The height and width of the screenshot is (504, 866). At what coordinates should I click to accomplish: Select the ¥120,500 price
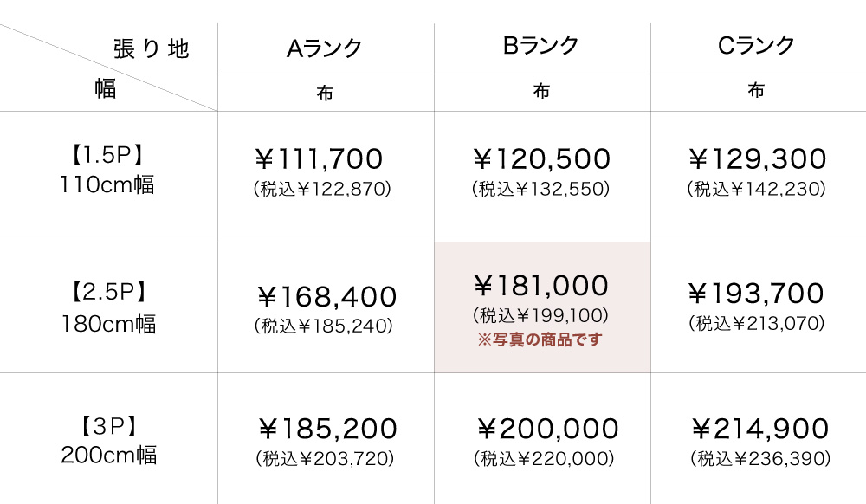[541, 159]
